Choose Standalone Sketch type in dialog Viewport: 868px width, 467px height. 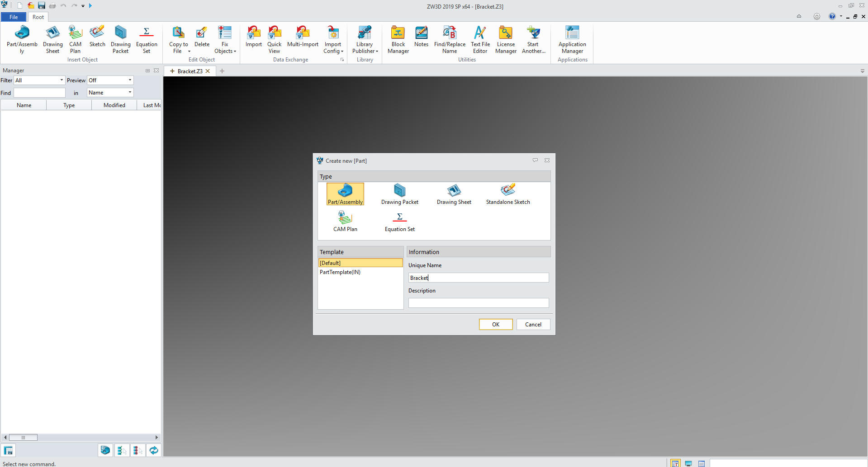coord(508,194)
